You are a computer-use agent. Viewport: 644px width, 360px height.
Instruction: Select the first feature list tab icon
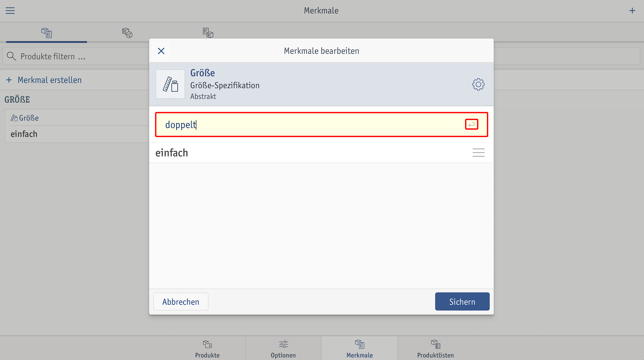[x=47, y=33]
